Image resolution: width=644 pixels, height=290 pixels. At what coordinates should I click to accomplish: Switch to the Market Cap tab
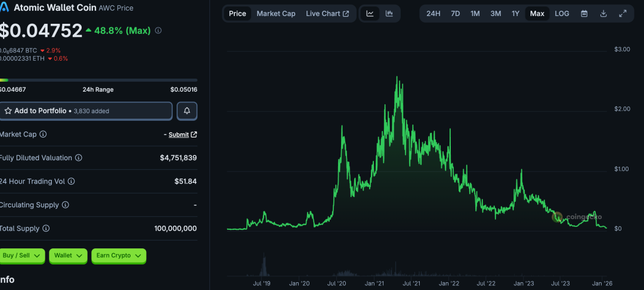276,14
